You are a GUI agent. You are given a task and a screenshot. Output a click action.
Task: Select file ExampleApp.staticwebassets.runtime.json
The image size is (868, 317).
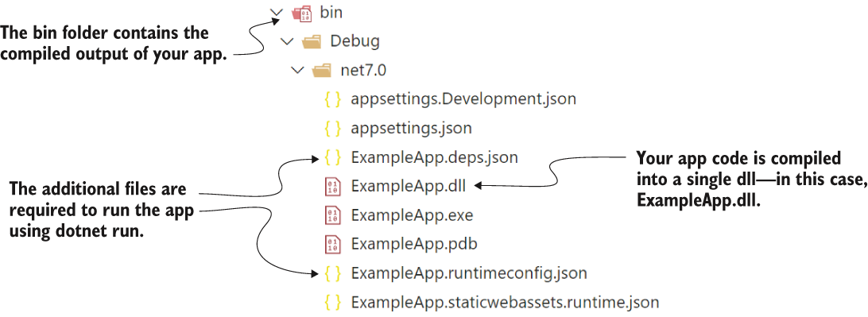click(x=506, y=303)
